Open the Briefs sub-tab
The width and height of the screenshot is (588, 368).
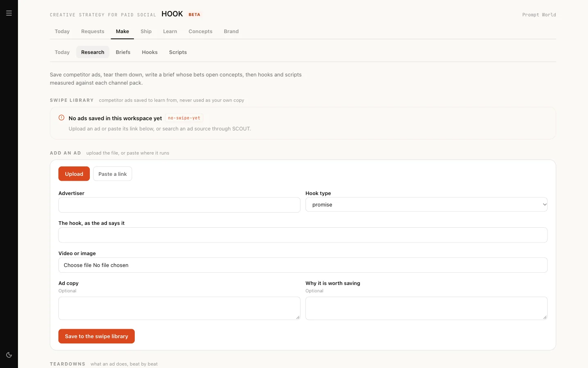tap(123, 52)
